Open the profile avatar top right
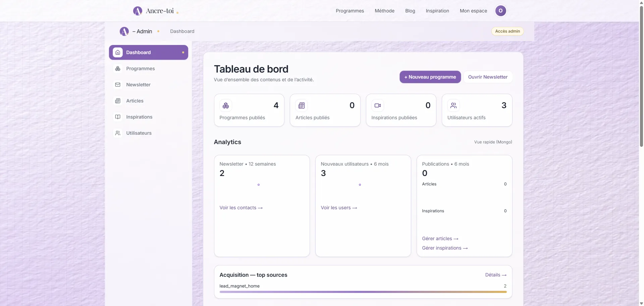The image size is (644, 306). click(500, 10)
